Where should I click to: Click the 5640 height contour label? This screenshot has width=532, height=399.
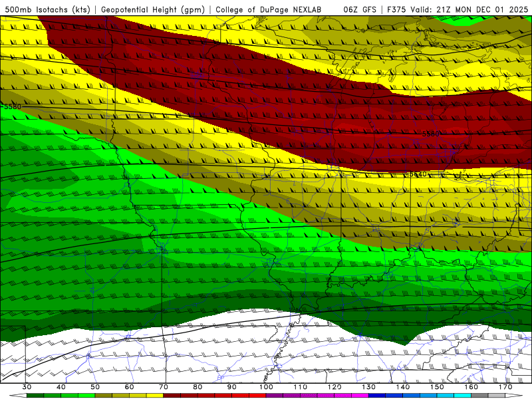418,174
